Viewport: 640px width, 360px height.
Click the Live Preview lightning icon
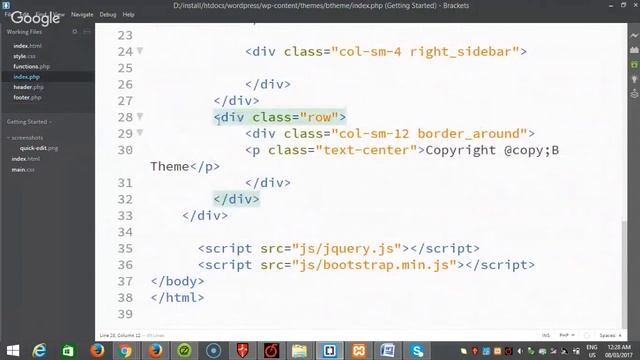coord(634,36)
